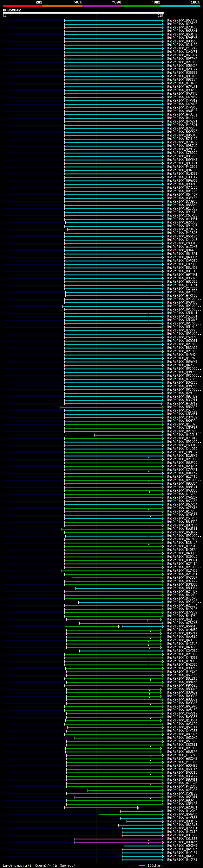The width and height of the screenshot is (203, 868).
Task: Select hit label UniRef100_Q56X07
Action: tap(182, 66)
